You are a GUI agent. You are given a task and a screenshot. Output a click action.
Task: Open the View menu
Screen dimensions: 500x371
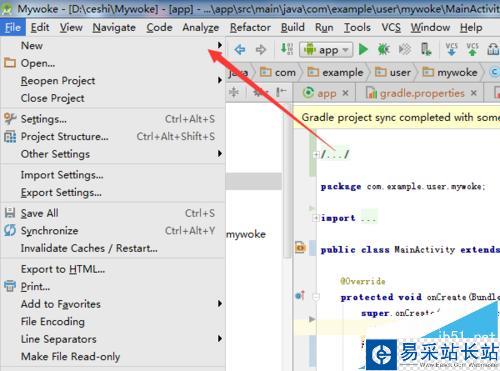coord(71,27)
